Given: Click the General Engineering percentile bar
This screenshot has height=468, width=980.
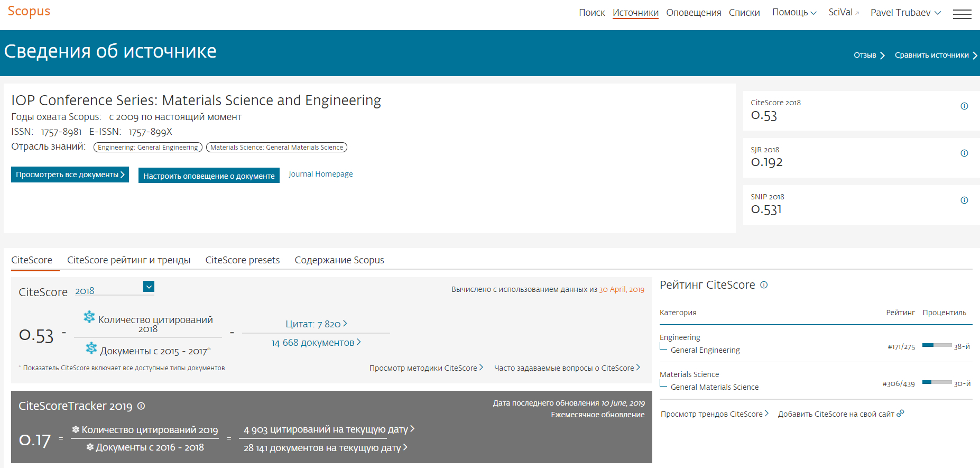Looking at the screenshot, I should click(x=936, y=345).
